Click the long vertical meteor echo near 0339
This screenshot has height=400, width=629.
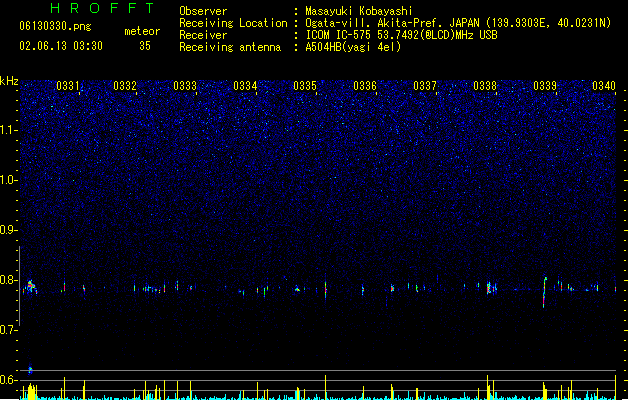[x=544, y=292]
